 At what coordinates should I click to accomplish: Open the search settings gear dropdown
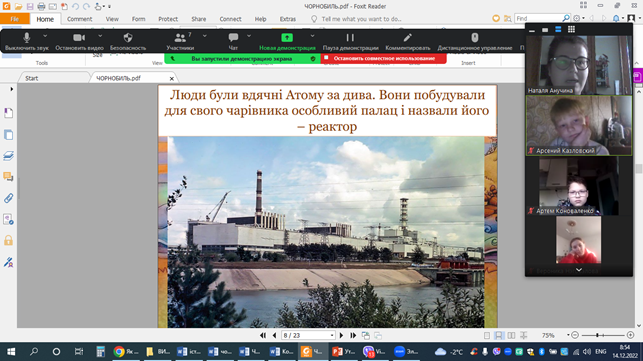point(579,18)
